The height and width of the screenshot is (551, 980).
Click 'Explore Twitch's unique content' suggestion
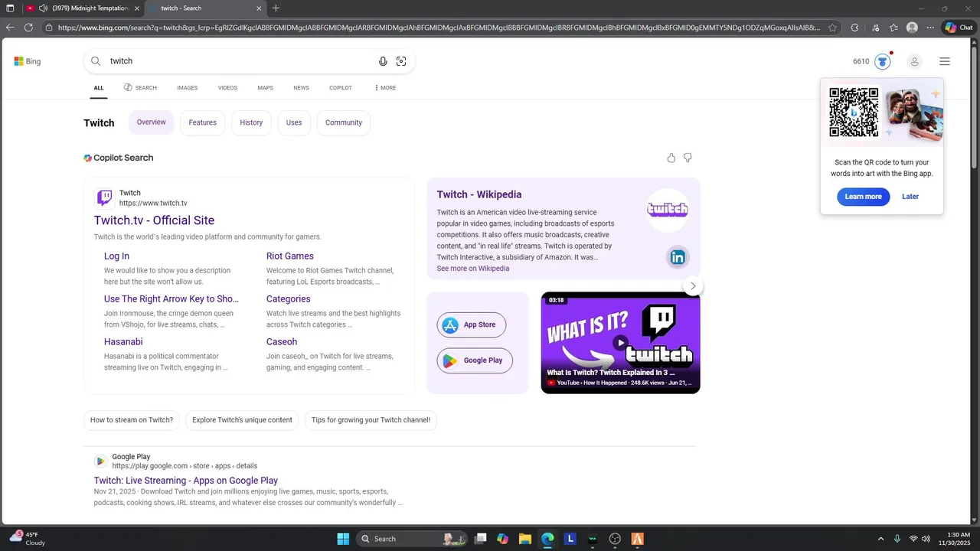coord(242,420)
